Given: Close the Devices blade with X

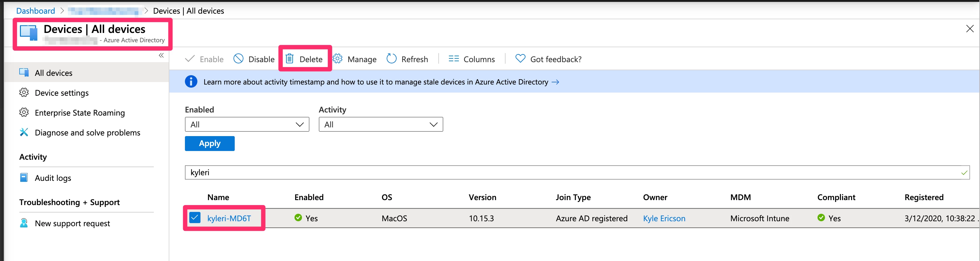Looking at the screenshot, I should click(970, 29).
